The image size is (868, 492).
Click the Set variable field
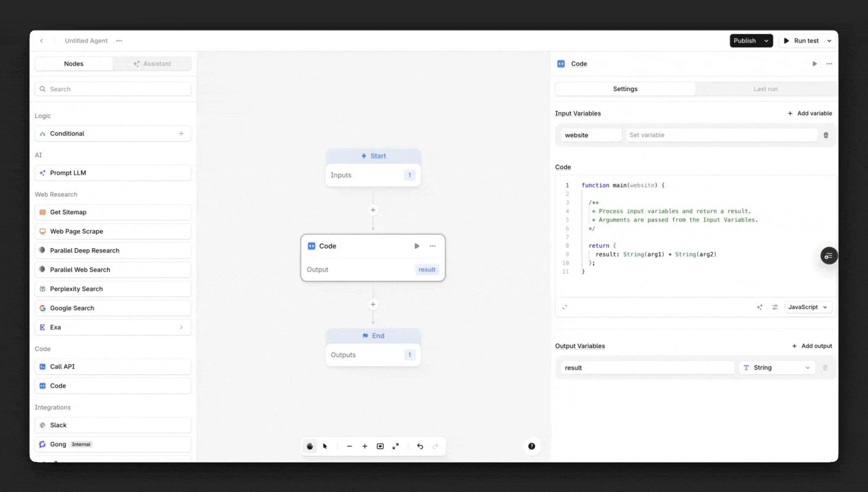point(721,135)
